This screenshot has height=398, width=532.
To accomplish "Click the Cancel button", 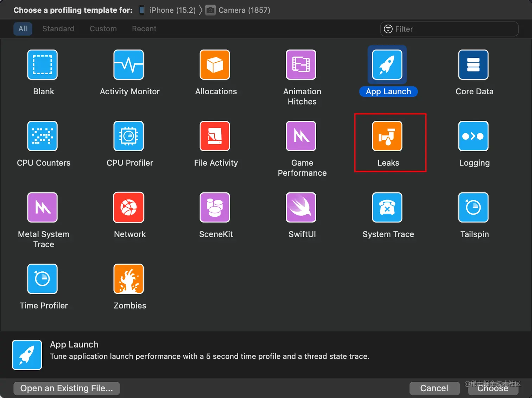I will tap(435, 388).
